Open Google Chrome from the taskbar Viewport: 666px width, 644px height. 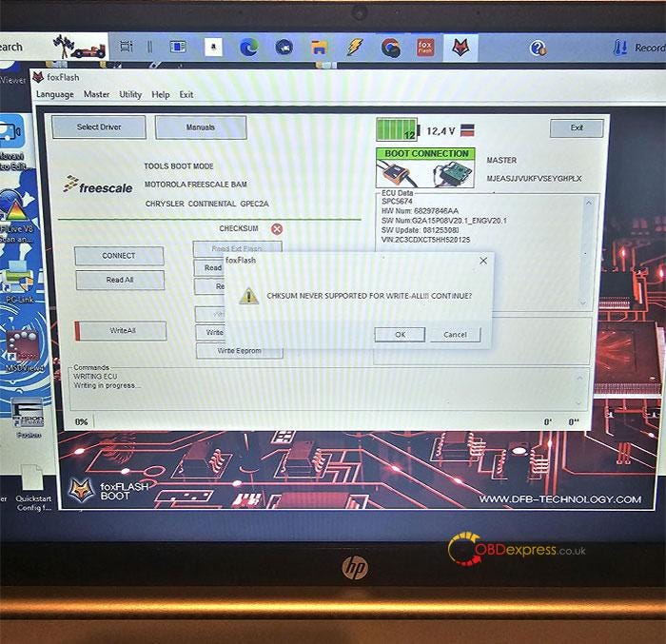(391, 48)
